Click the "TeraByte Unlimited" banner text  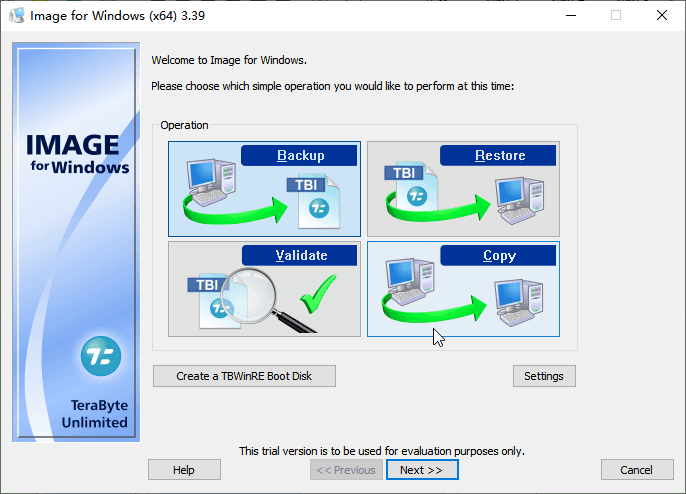pos(95,413)
